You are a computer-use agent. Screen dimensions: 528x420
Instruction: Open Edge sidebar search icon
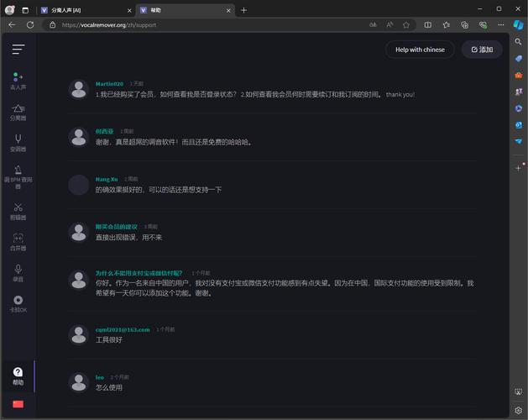(518, 42)
